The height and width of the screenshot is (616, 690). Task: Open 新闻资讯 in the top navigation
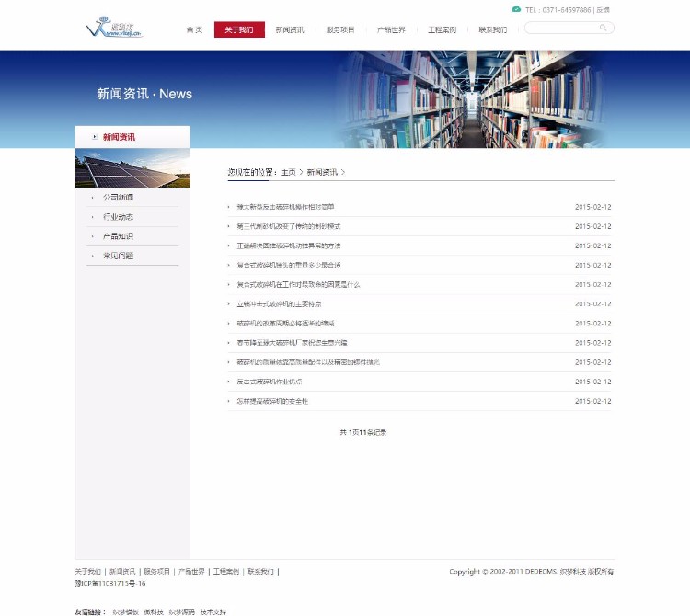coord(290,30)
